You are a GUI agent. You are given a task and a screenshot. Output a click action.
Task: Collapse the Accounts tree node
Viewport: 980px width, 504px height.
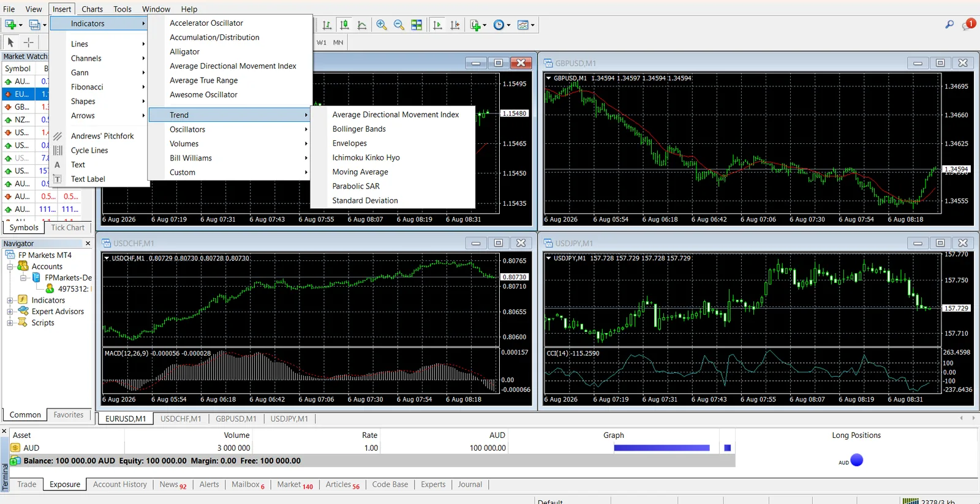point(10,266)
